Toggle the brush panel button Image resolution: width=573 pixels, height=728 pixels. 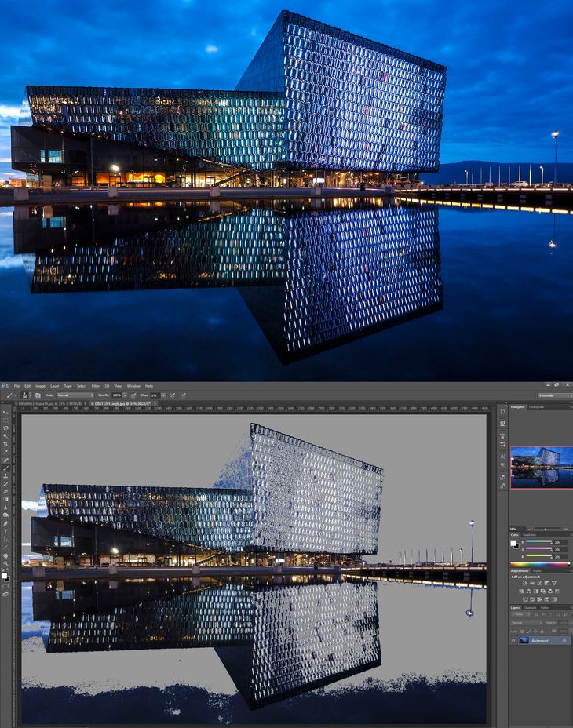(x=38, y=395)
